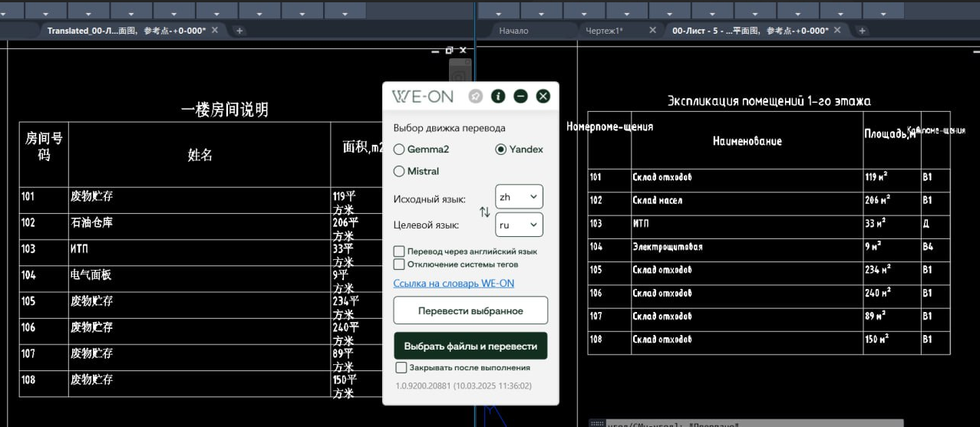
Task: Swap source and target languages
Action: [x=484, y=212]
